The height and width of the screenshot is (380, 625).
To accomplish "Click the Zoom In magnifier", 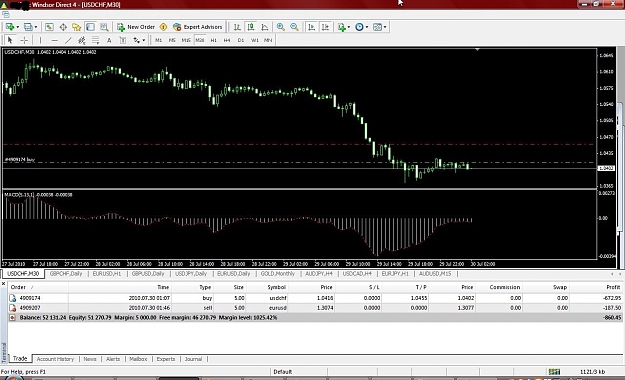I will [x=281, y=27].
